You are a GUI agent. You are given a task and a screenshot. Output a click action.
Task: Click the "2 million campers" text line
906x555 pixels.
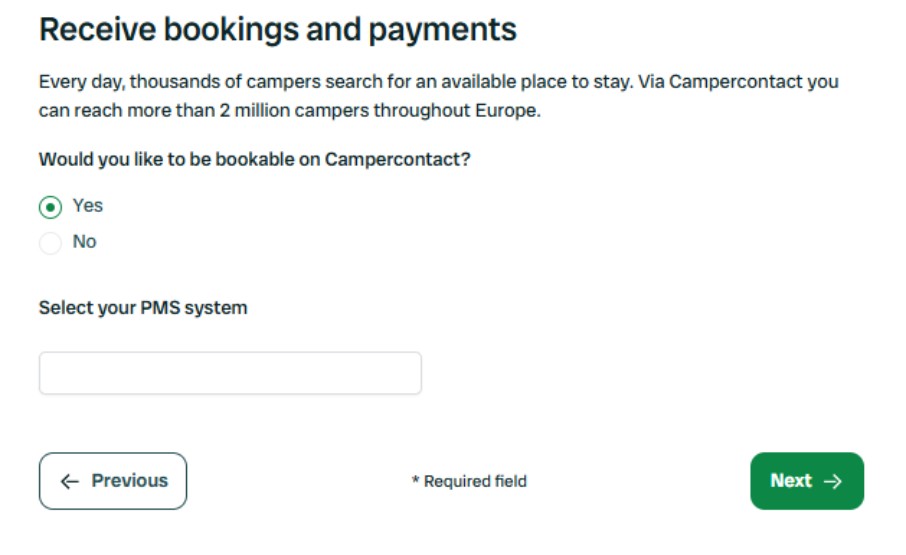pyautogui.click(x=290, y=110)
